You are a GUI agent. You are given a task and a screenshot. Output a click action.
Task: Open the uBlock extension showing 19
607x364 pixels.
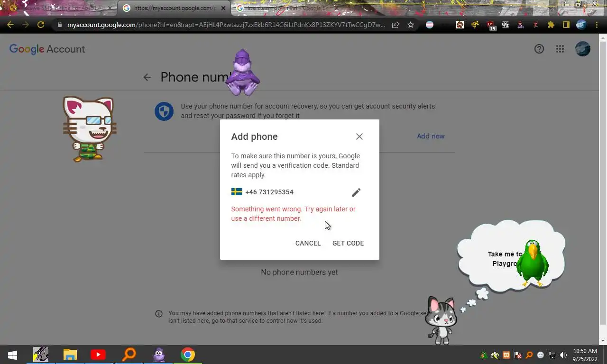[x=491, y=26]
